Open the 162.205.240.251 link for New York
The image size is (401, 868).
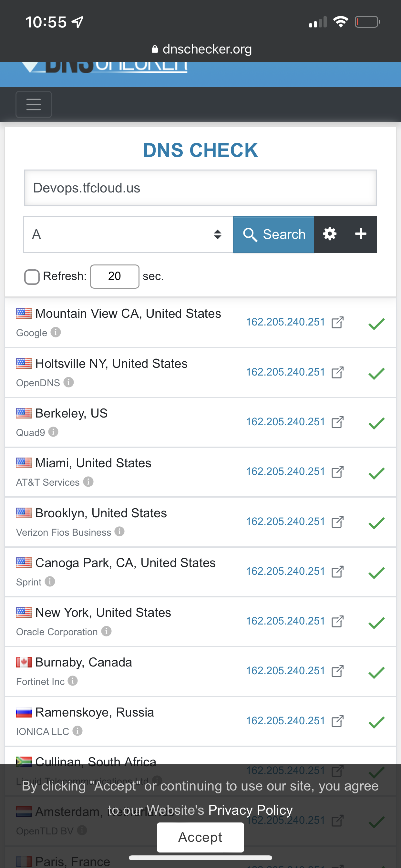285,621
